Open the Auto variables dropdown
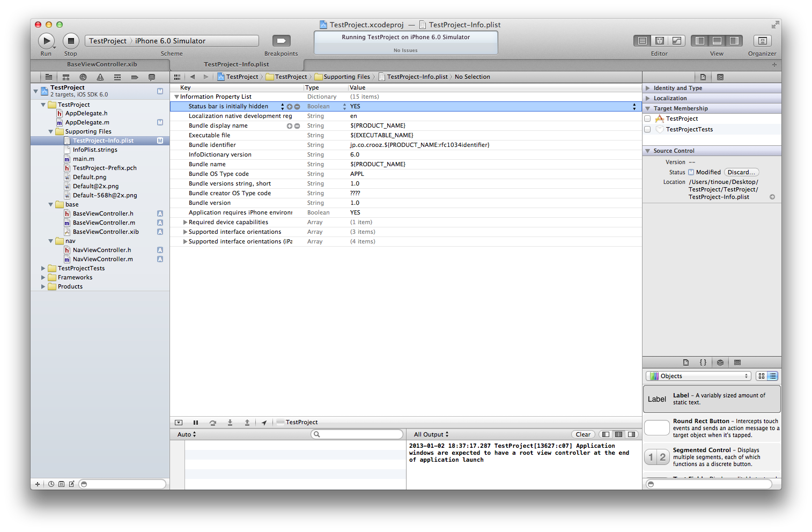This screenshot has width=812, height=532. point(187,434)
